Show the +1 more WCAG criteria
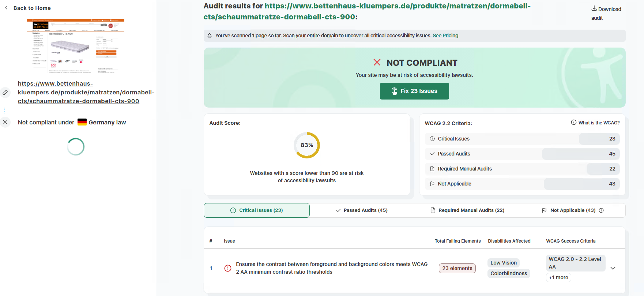The height and width of the screenshot is (296, 644). [x=558, y=277]
